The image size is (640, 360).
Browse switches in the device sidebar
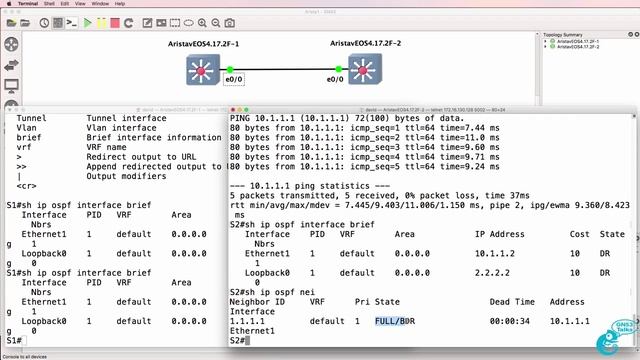point(11,65)
